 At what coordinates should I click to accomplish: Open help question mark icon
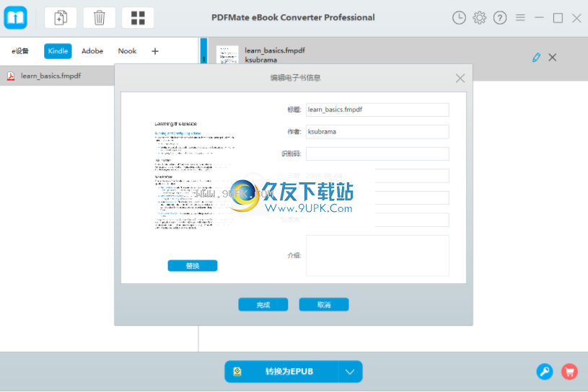(500, 17)
